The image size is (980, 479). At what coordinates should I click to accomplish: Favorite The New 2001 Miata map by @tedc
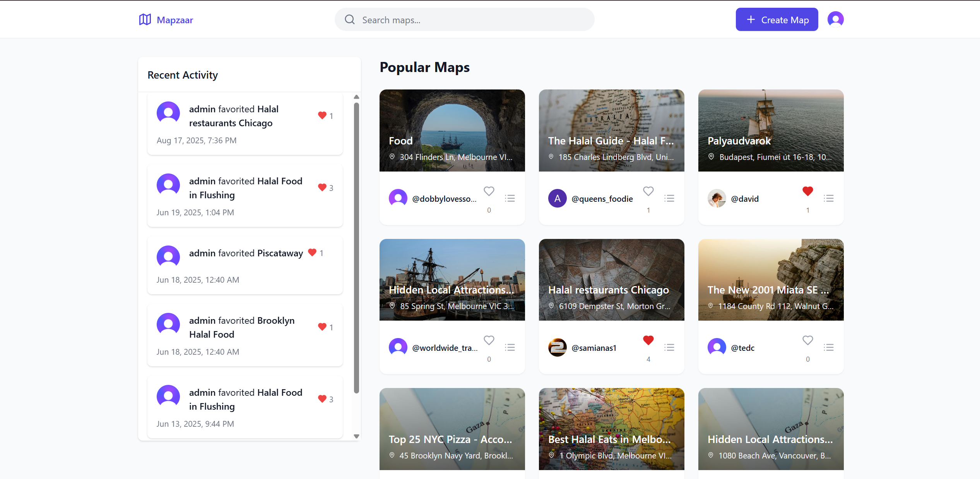(808, 340)
